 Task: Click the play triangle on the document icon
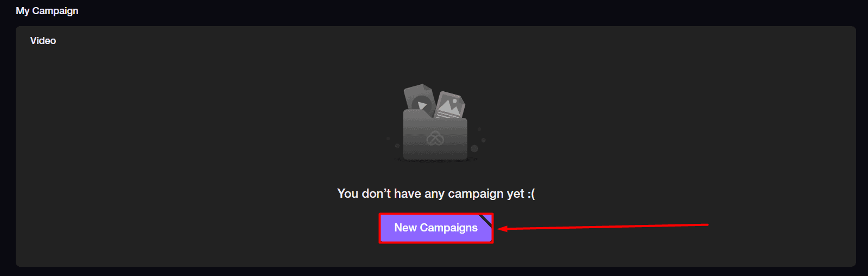422,104
